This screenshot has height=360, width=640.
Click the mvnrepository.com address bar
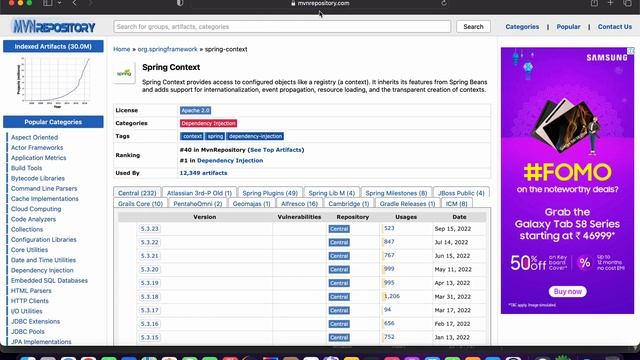(320, 3)
